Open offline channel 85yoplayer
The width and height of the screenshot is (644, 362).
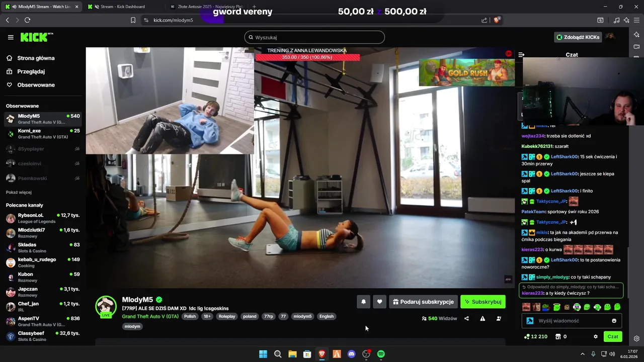click(x=43, y=149)
